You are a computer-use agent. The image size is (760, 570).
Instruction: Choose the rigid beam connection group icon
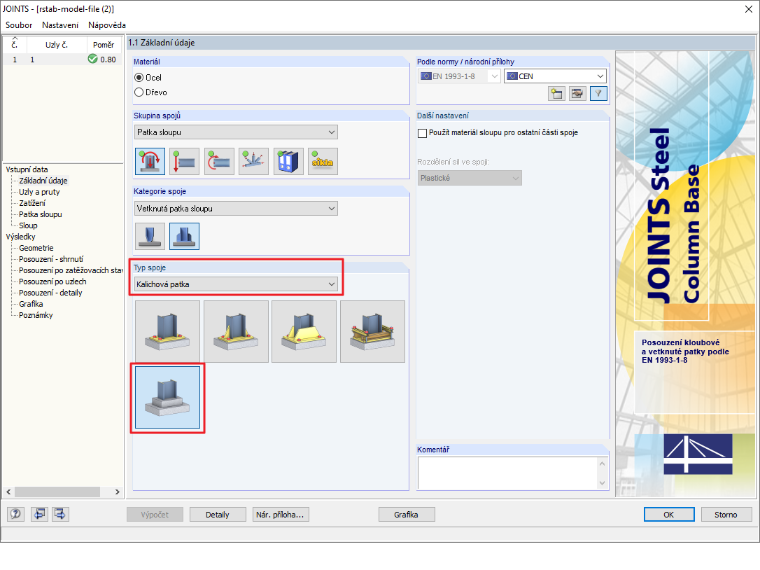coord(219,161)
